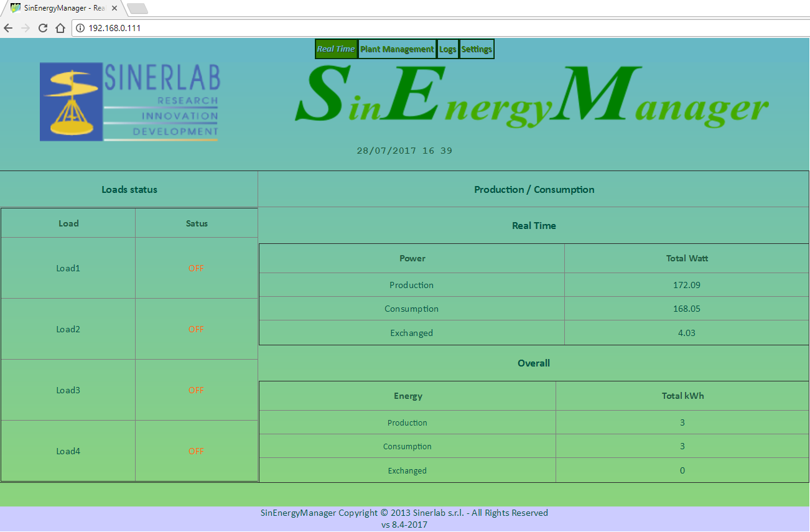Image resolution: width=810 pixels, height=532 pixels.
Task: Select the Load2 row label
Action: [x=68, y=329]
